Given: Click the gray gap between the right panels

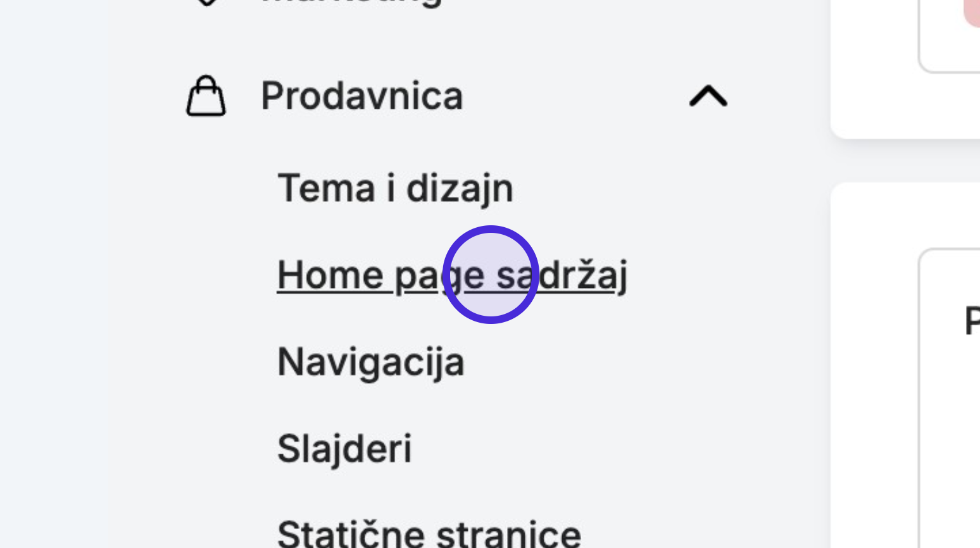Looking at the screenshot, I should pyautogui.click(x=905, y=161).
